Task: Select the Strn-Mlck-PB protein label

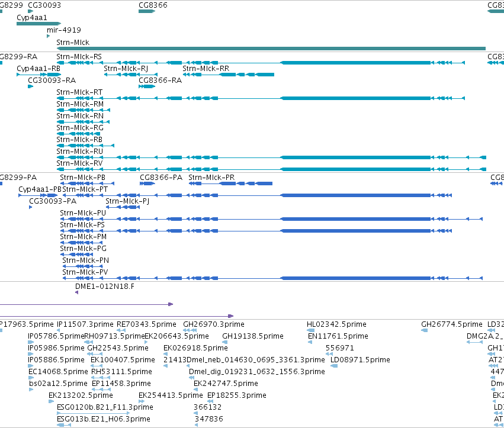Action: (x=82, y=178)
